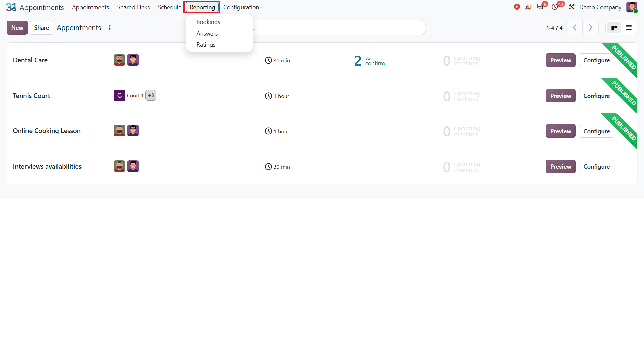Open the vertical dots menu beside Appointments title
The height and width of the screenshot is (346, 644).
tap(110, 27)
